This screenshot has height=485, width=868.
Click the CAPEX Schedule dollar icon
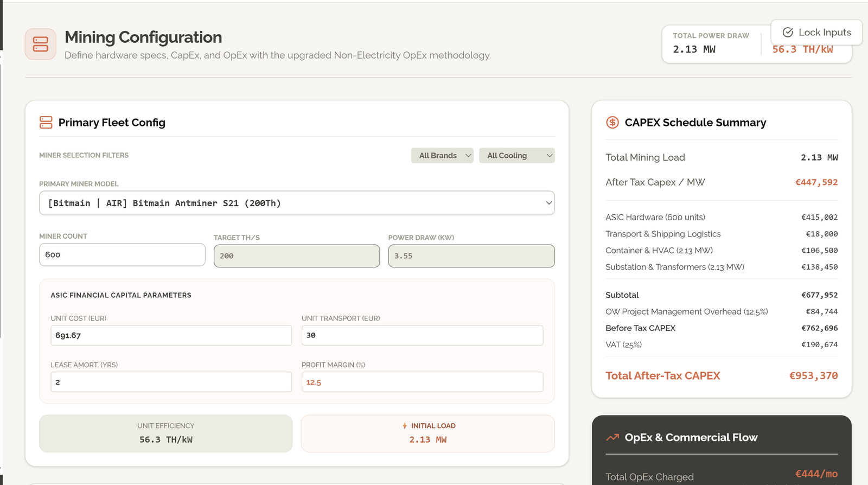612,123
